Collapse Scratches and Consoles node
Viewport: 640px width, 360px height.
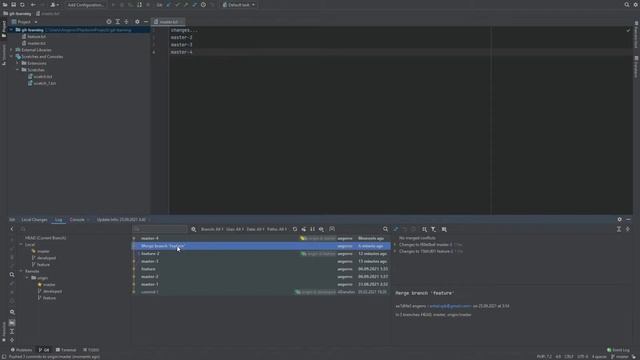pos(11,57)
